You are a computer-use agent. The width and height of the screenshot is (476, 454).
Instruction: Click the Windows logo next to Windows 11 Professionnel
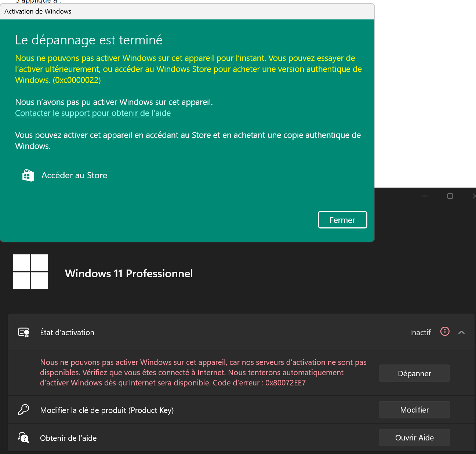(x=30, y=272)
